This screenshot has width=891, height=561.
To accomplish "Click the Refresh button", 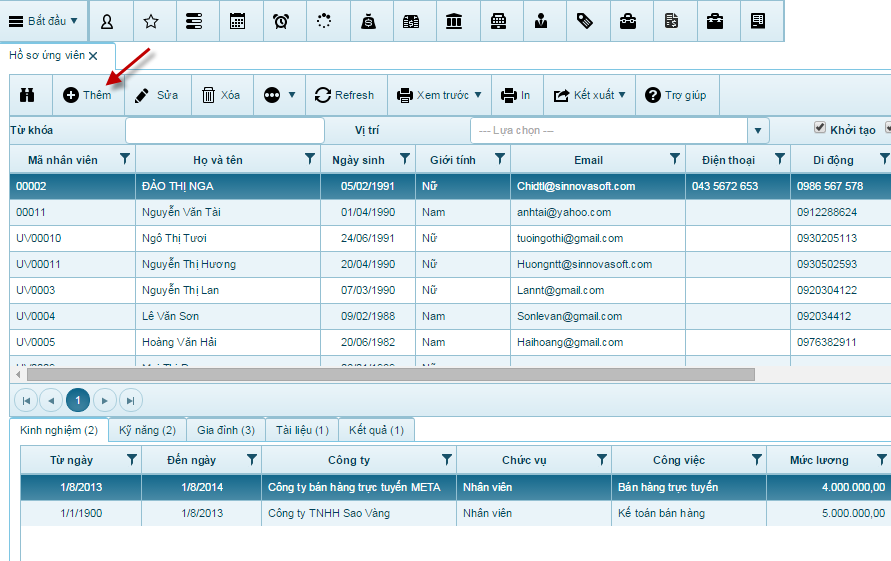I will (344, 95).
